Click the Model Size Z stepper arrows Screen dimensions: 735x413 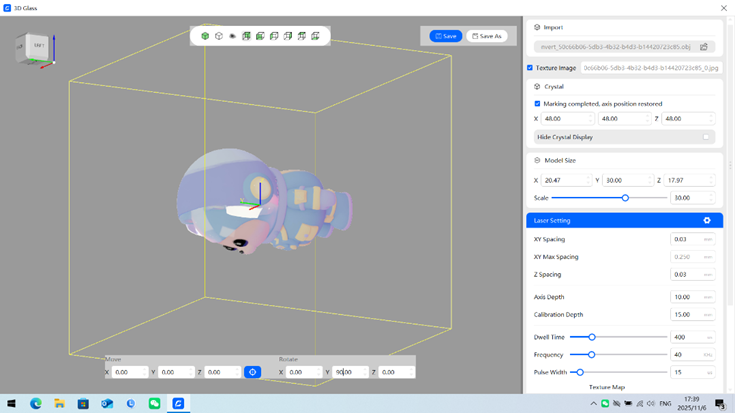coord(711,181)
